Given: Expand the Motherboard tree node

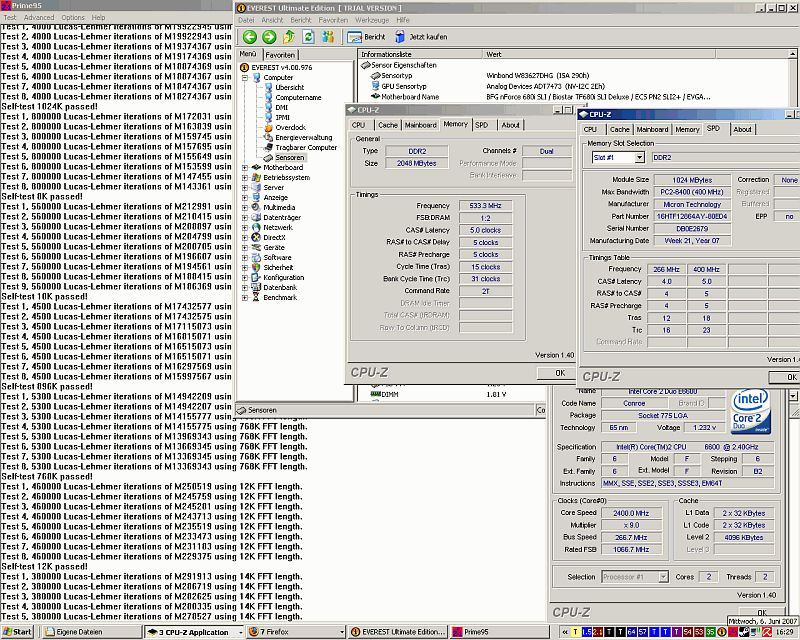Looking at the screenshot, I should [245, 167].
